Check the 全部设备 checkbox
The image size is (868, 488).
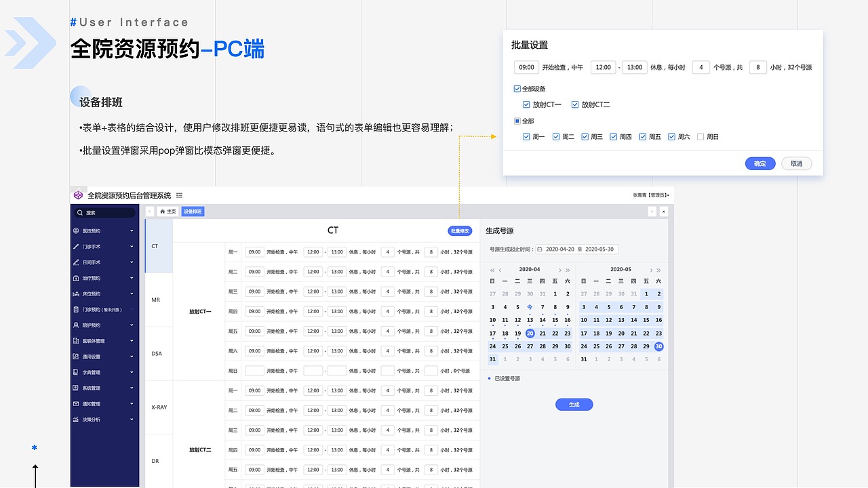517,89
